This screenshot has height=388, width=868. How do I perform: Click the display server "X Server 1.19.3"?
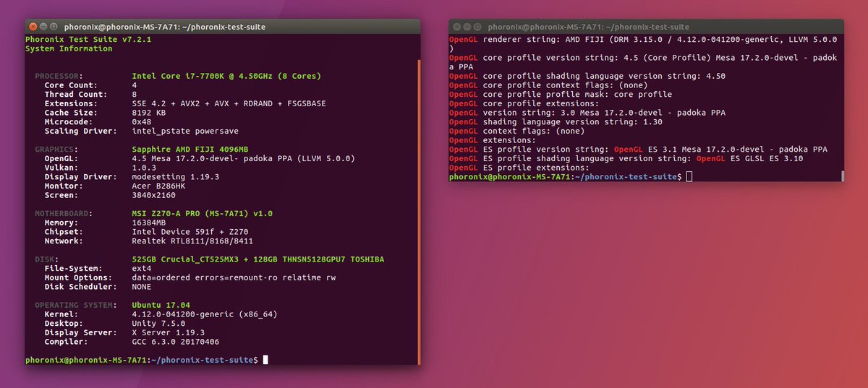click(x=167, y=333)
